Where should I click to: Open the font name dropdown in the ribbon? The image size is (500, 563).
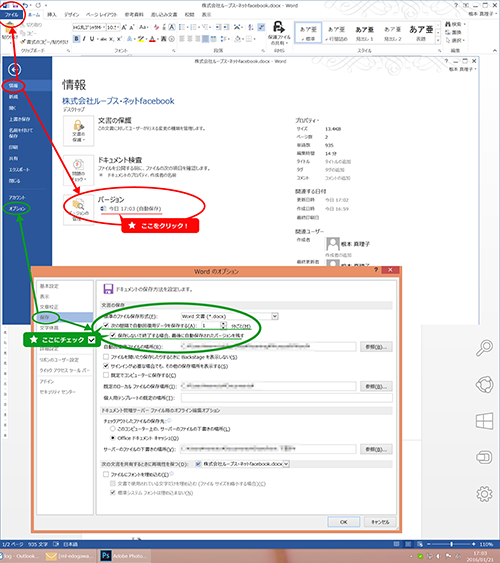tap(104, 27)
